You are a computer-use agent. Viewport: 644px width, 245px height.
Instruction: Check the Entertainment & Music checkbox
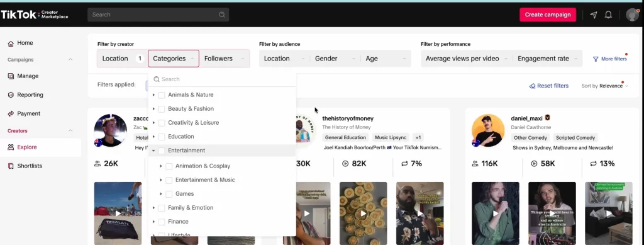coord(169,180)
